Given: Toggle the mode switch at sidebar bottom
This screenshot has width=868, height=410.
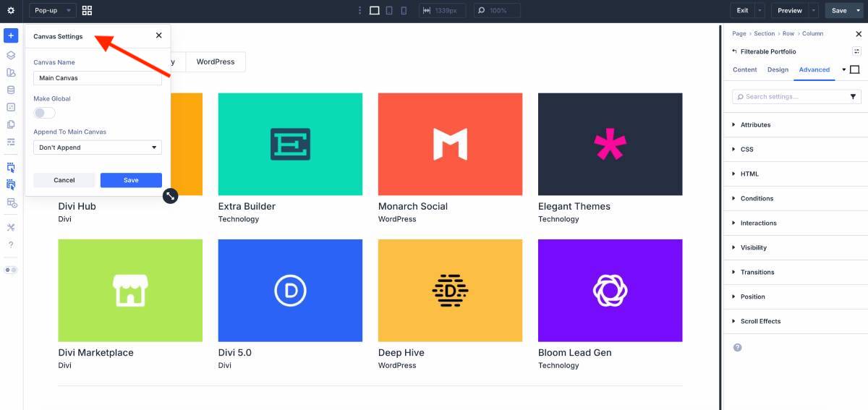Looking at the screenshot, I should (11, 270).
